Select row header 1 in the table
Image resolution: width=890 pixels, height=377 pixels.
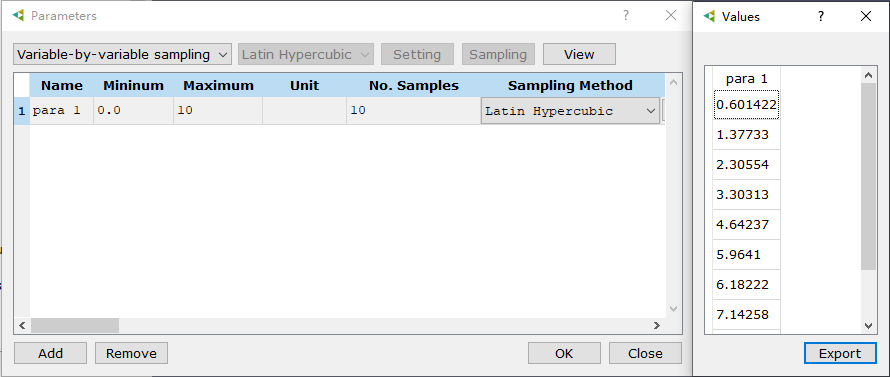click(x=22, y=111)
